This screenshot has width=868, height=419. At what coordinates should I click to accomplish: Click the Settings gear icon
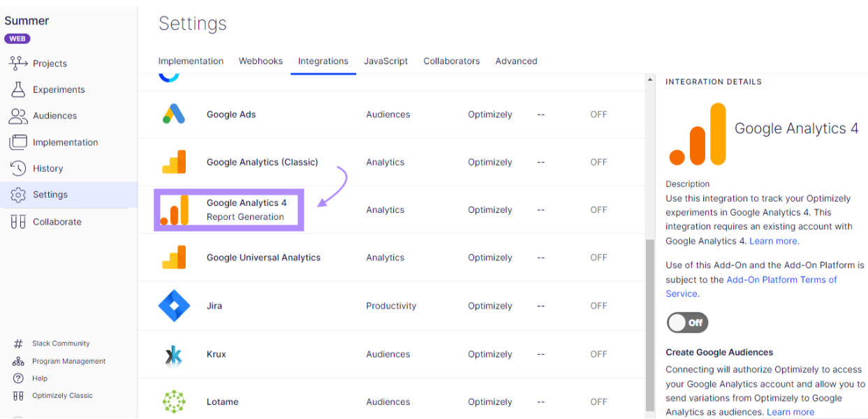18,195
